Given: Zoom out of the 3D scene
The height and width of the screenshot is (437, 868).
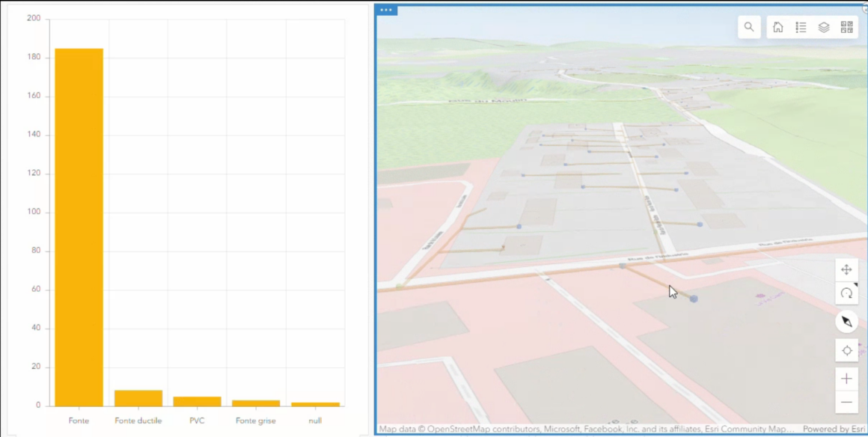Looking at the screenshot, I should pyautogui.click(x=846, y=402).
